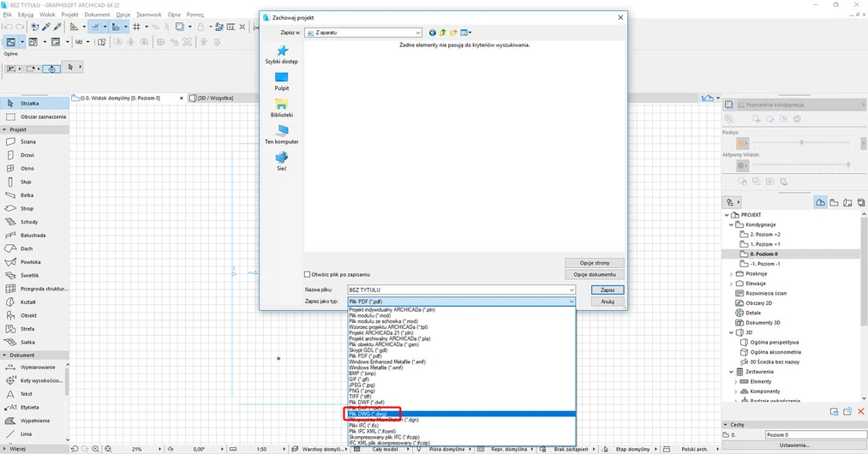Open the Teamwork menu
868x454 pixels.
coord(149,15)
